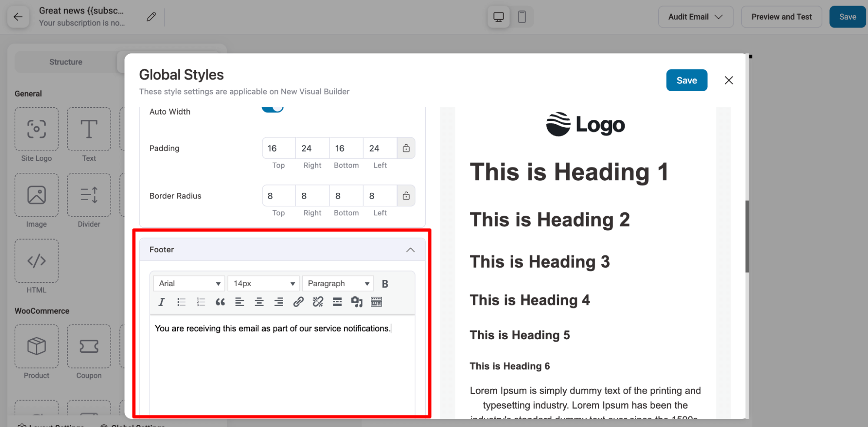Apply italic formatting in footer editor
This screenshot has height=427, width=868.
(161, 301)
